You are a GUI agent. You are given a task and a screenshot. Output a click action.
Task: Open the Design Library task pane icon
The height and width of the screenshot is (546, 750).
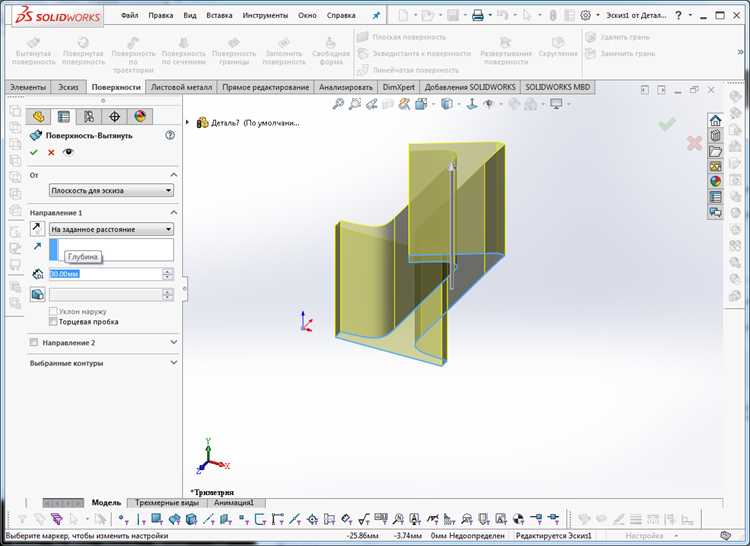[x=715, y=135]
